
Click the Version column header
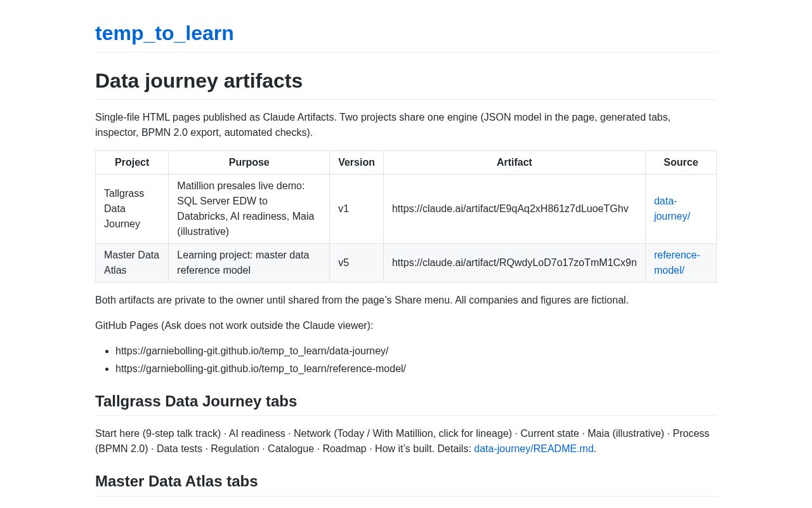tap(357, 163)
